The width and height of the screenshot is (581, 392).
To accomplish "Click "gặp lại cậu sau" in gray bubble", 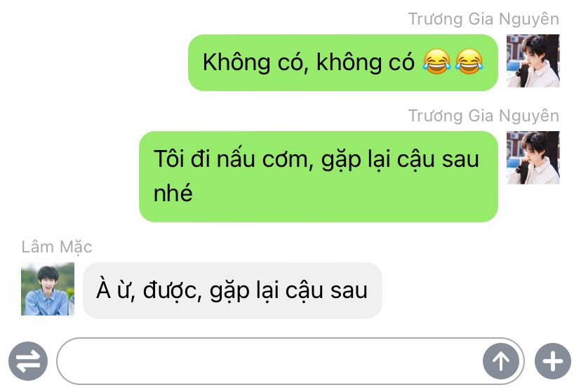I will coord(288,291).
